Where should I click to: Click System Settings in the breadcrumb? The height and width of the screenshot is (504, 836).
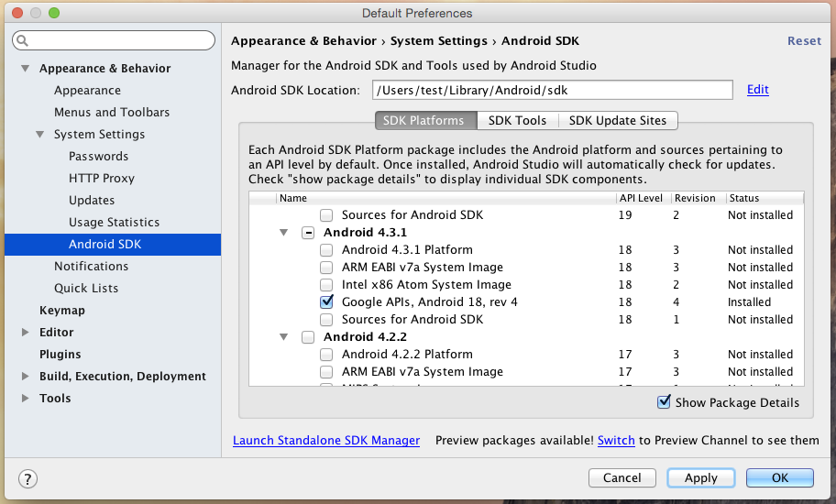point(439,41)
